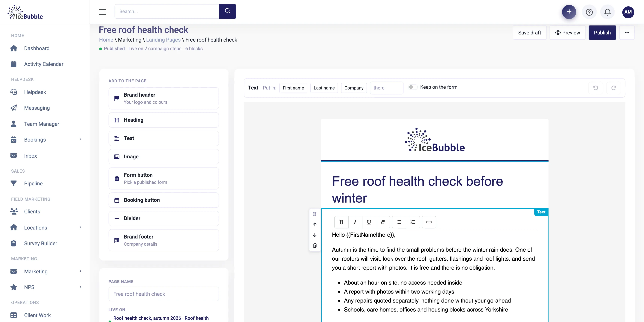Insert a hyperlink in the text
The width and height of the screenshot is (644, 322).
tap(429, 222)
